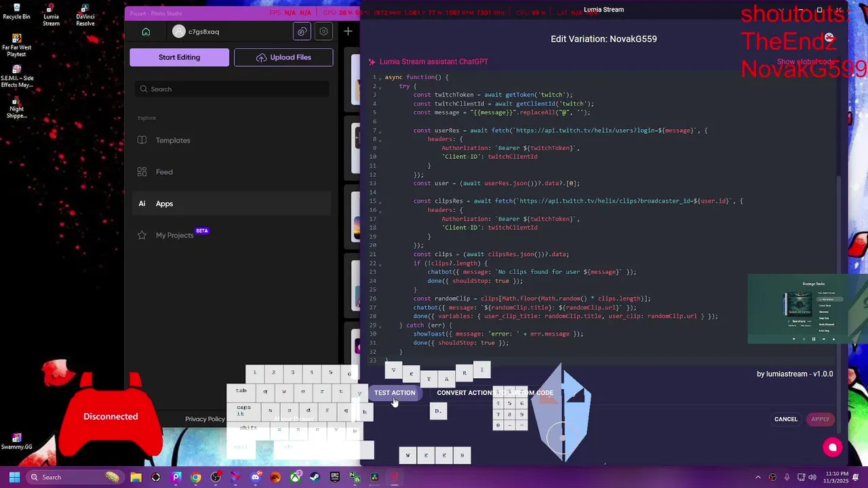Click the My Projects star icon

[142, 235]
